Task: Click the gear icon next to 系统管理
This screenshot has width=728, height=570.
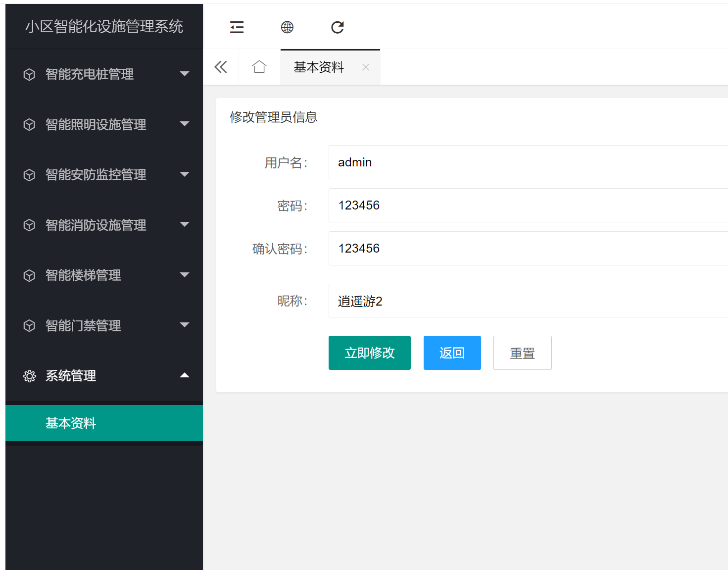Action: (30, 376)
